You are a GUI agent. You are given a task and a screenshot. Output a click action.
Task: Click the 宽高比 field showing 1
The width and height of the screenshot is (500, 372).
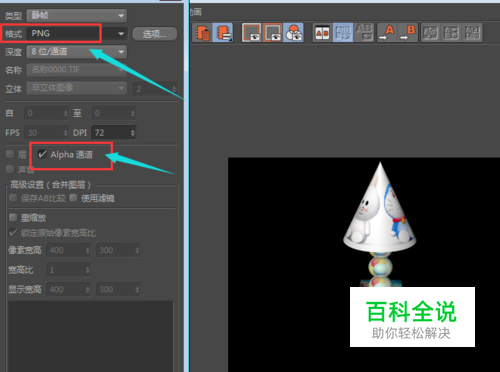coord(68,270)
